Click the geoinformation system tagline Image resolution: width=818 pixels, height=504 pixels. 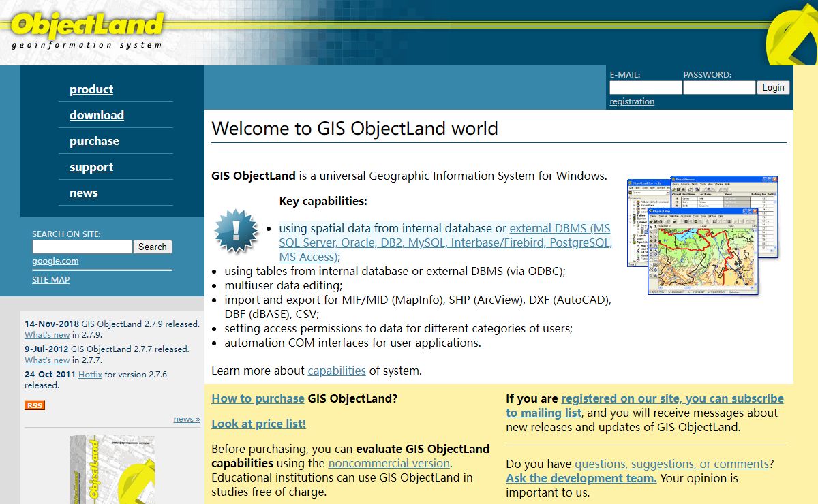[87, 46]
